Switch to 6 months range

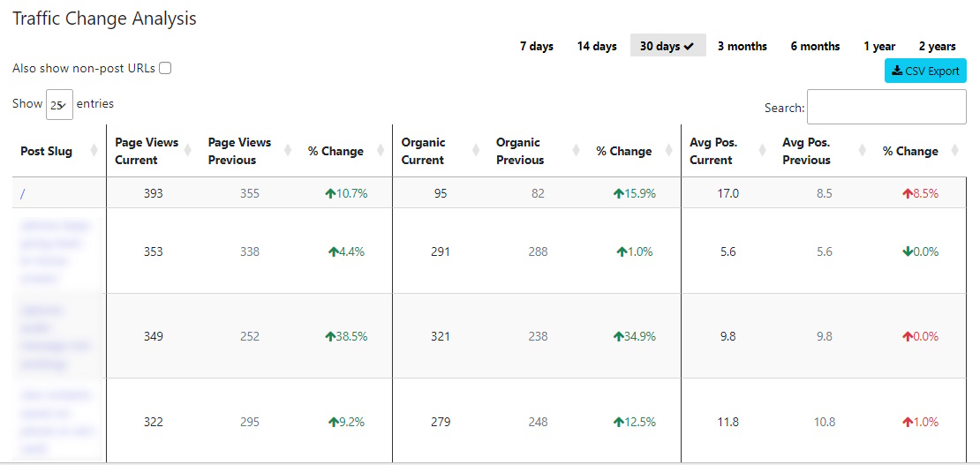tap(815, 46)
